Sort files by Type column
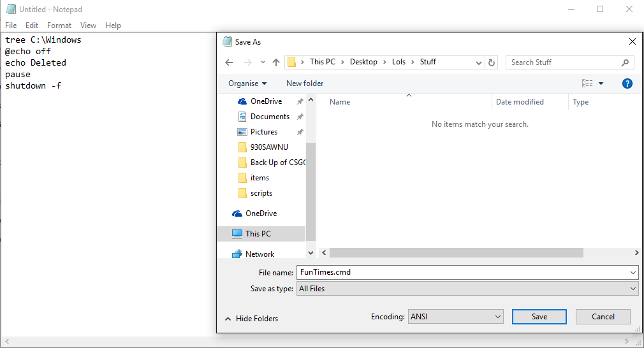 tap(580, 102)
